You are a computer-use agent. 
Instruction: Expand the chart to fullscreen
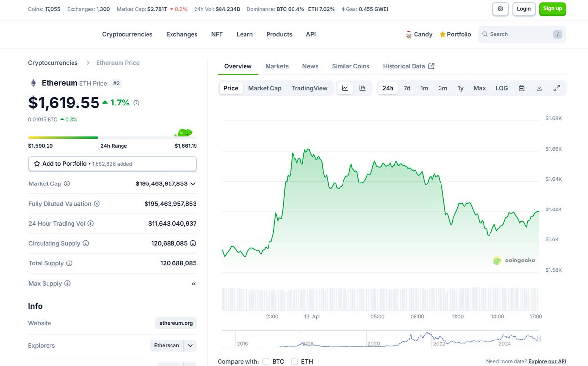pos(557,88)
